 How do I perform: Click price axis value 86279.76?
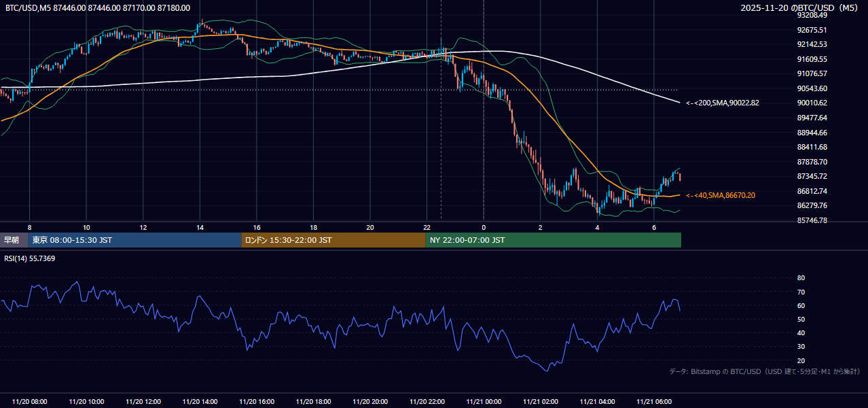pyautogui.click(x=812, y=205)
